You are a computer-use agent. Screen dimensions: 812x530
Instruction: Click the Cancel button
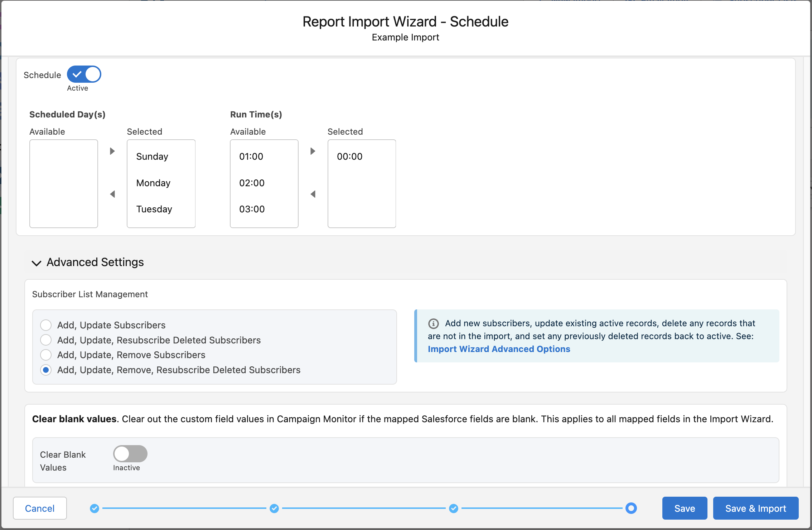39,508
